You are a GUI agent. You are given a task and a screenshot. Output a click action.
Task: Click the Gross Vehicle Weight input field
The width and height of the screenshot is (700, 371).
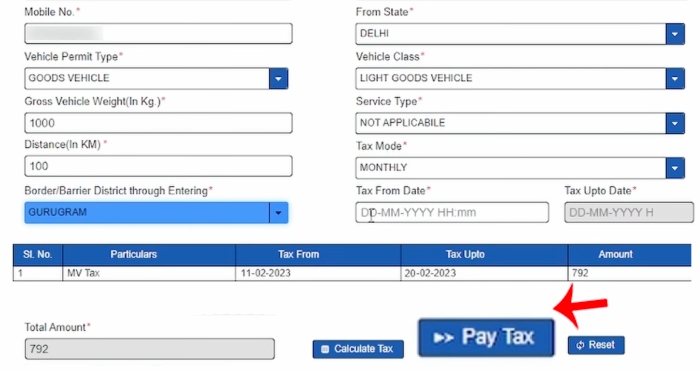point(158,123)
